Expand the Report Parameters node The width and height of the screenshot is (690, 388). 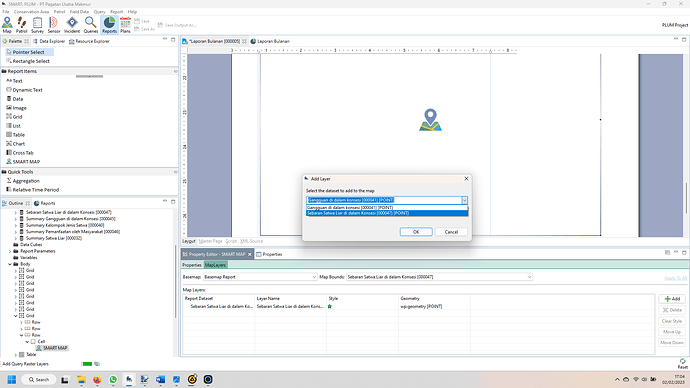click(x=10, y=251)
